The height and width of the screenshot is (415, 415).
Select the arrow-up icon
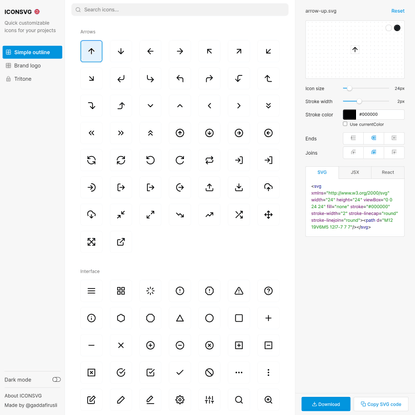coord(91,51)
